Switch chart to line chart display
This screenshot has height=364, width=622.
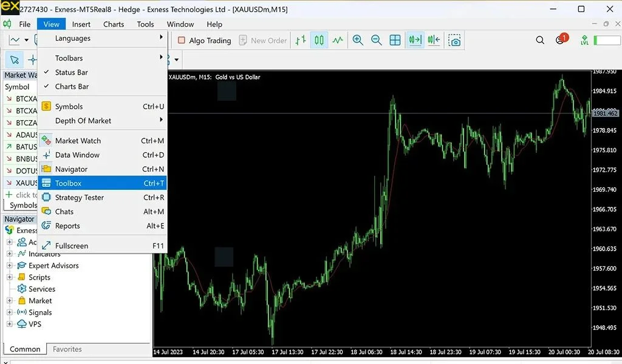(x=336, y=40)
